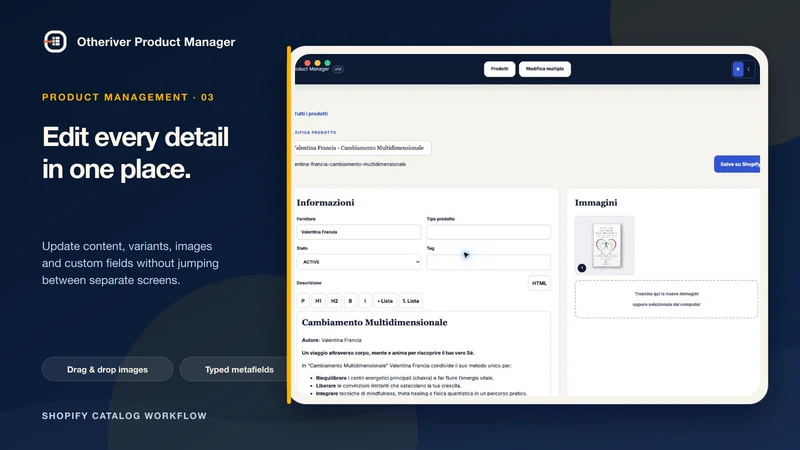Open the Stato dropdown showing ACTIVE
This screenshot has width=800, height=450.
point(358,262)
